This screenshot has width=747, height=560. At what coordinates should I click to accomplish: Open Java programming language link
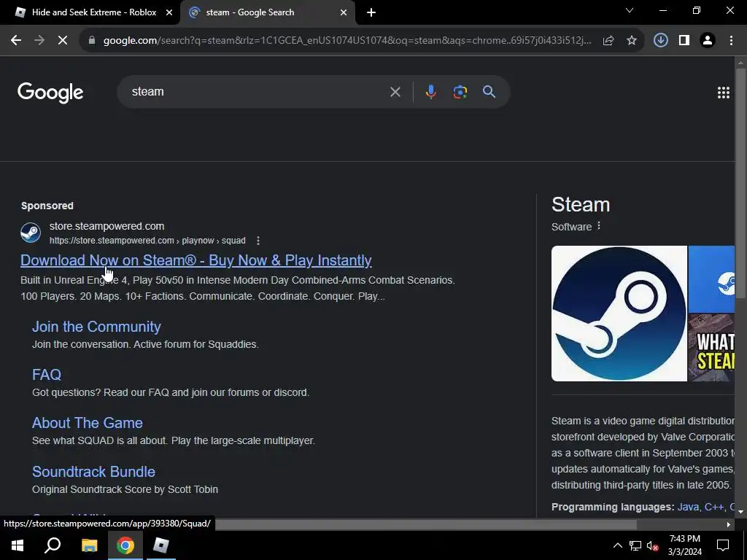688,507
